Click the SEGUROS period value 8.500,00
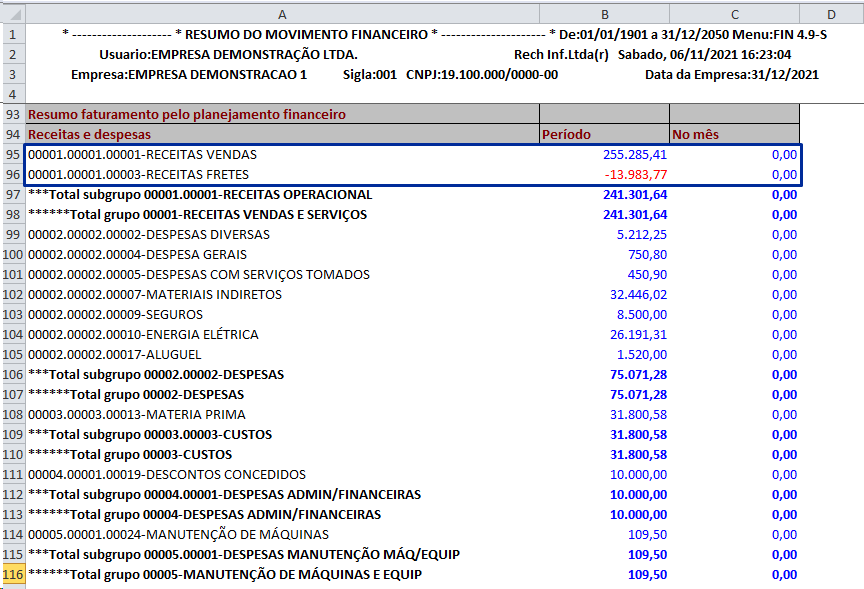The width and height of the screenshot is (864, 589). pyautogui.click(x=641, y=314)
